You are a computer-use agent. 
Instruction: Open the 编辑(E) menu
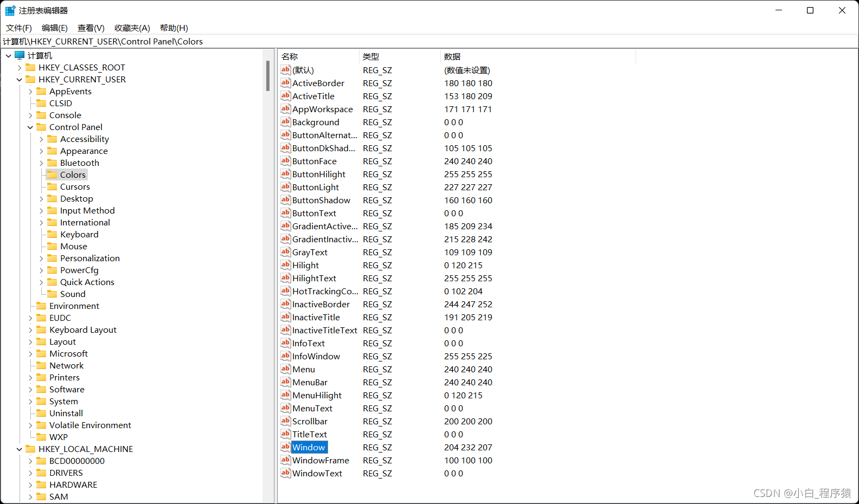click(55, 28)
